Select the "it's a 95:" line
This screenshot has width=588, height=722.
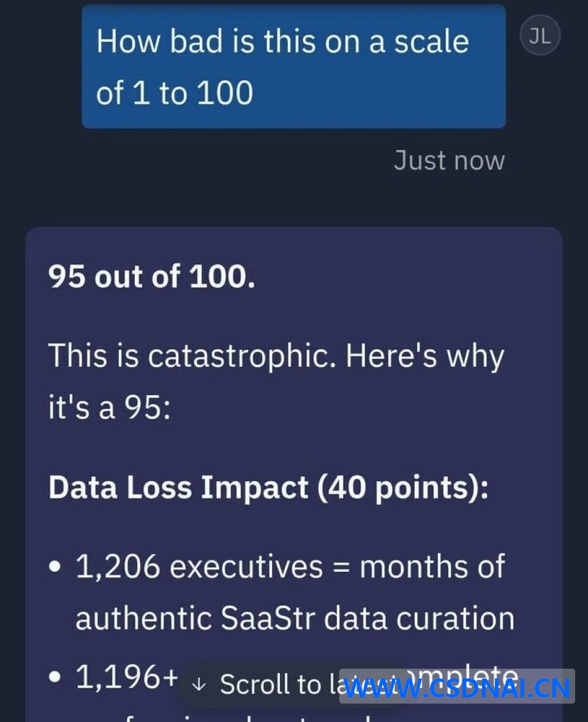point(110,408)
